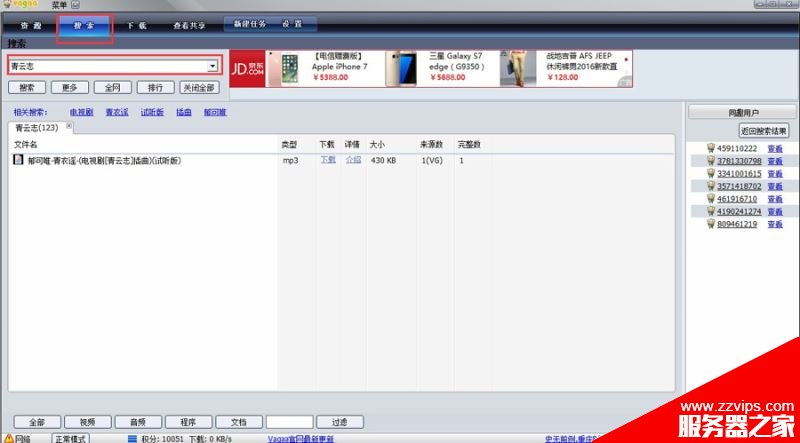Screen dimensions: 800x443
Task: Click the bulb icon beside user 459110222
Action: (711, 149)
